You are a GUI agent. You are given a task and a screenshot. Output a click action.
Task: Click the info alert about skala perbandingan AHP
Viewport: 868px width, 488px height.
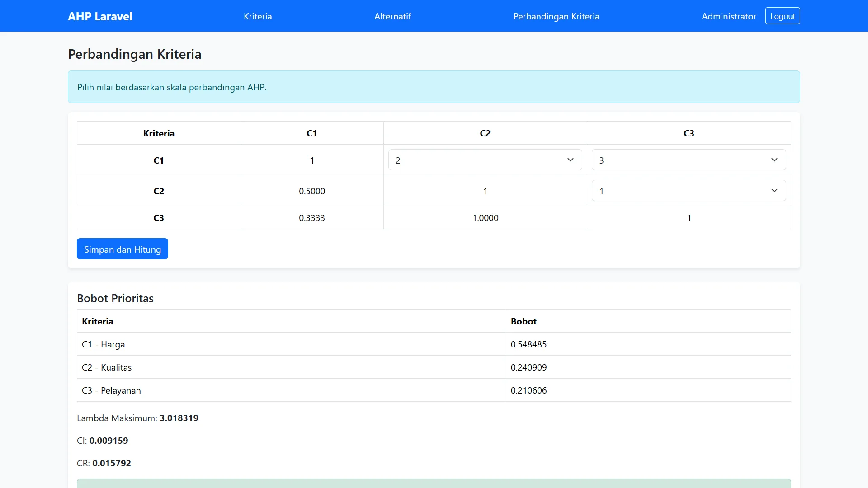[434, 87]
